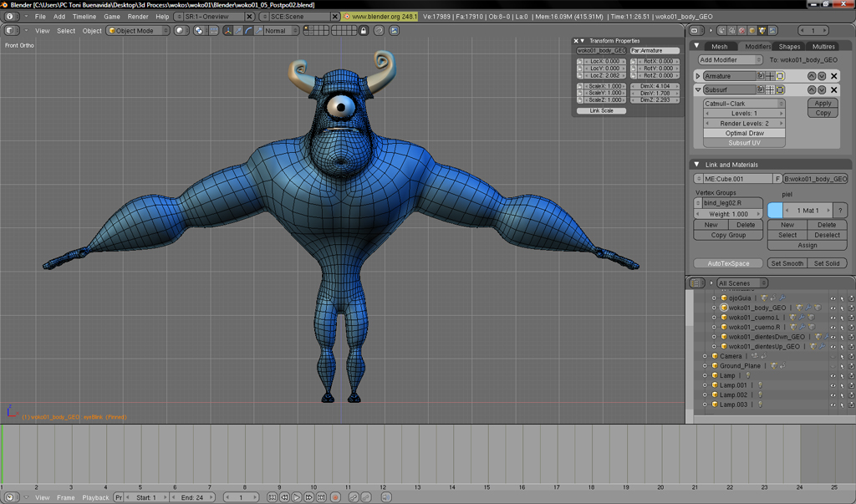Click the light blue material color swatch
The image size is (856, 504).
[775, 211]
